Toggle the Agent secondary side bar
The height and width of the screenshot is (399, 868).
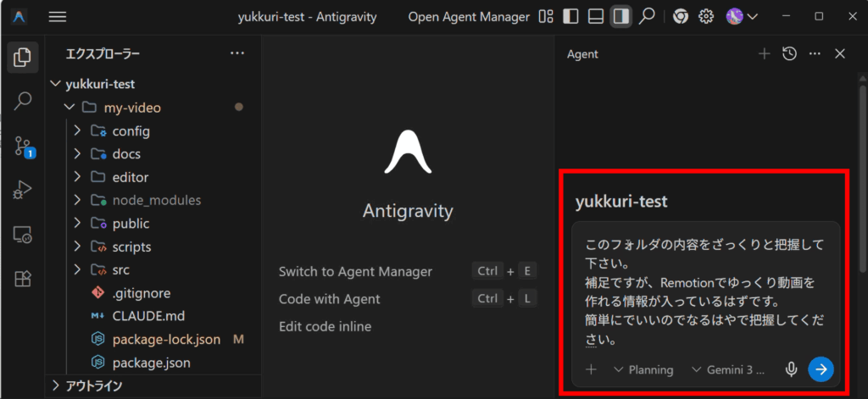point(621,16)
